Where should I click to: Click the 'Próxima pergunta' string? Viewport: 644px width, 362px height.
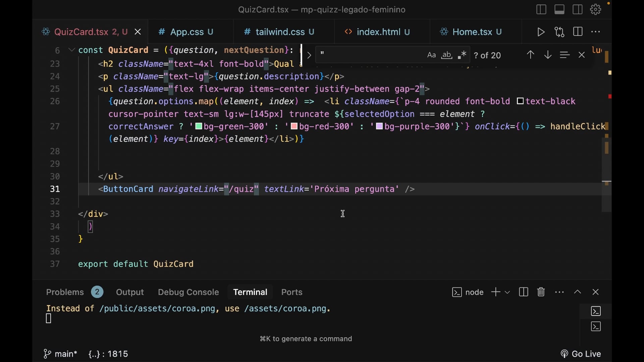click(354, 189)
